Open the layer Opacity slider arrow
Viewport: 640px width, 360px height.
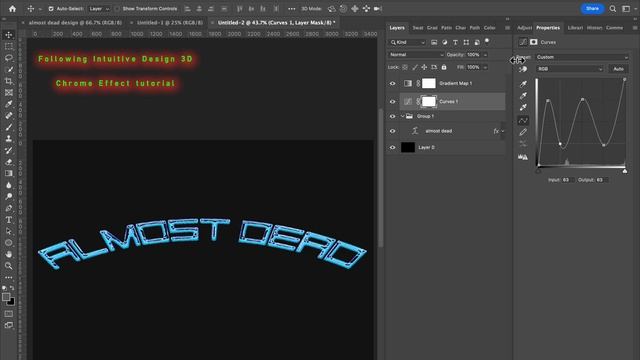coord(485,55)
